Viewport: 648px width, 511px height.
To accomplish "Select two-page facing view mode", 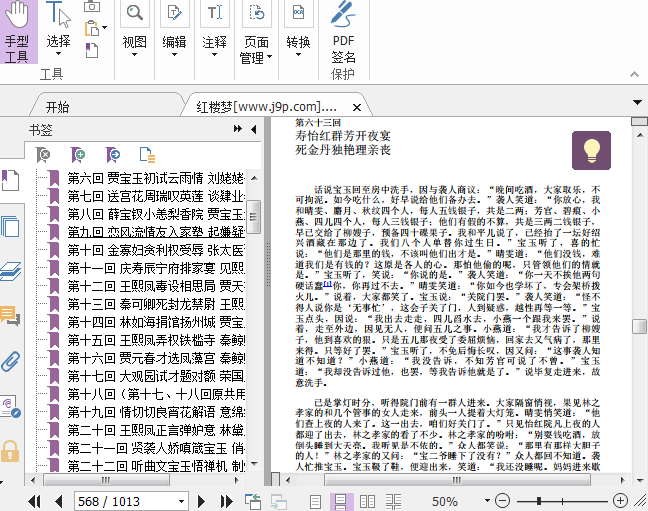I will tap(367, 501).
